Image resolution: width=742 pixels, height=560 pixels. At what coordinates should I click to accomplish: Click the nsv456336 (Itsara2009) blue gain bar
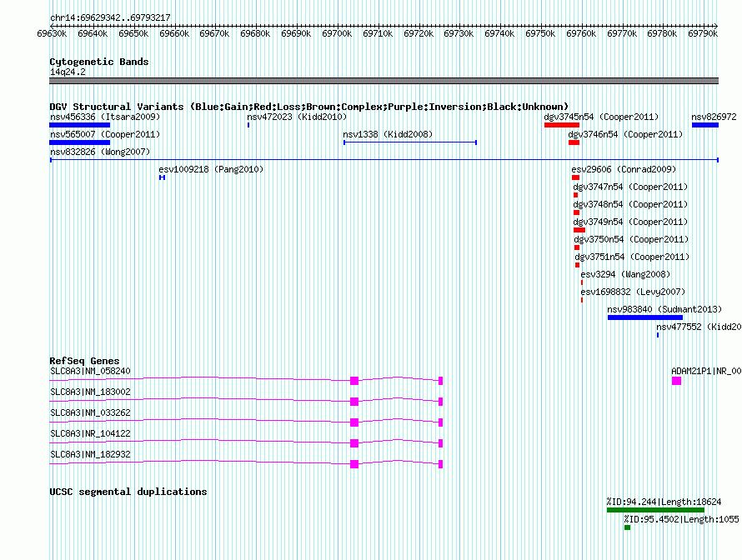pyautogui.click(x=79, y=125)
